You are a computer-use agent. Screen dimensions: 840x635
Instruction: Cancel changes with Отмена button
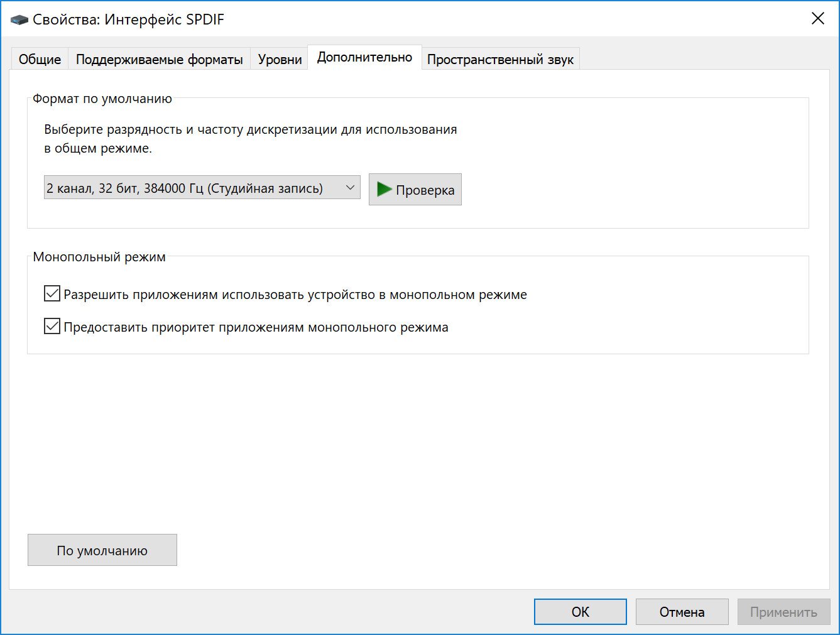tap(682, 612)
